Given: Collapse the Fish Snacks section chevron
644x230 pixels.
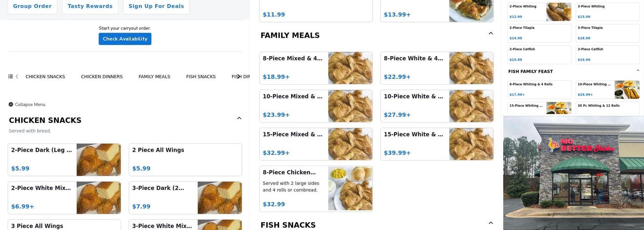Looking at the screenshot, I should [490, 223].
